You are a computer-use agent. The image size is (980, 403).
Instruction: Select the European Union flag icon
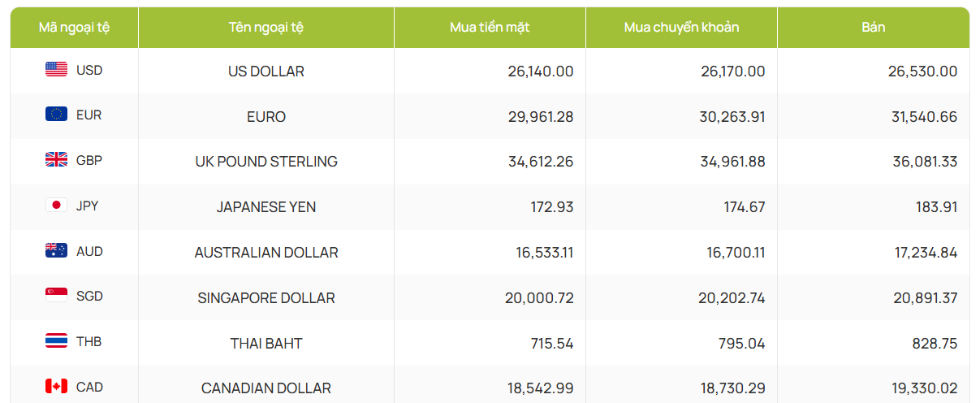click(56, 115)
